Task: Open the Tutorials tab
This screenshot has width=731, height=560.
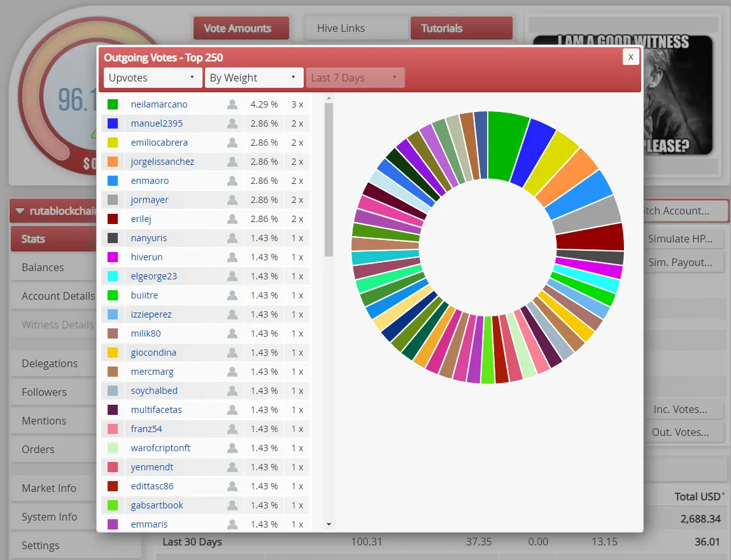Action: tap(462, 28)
